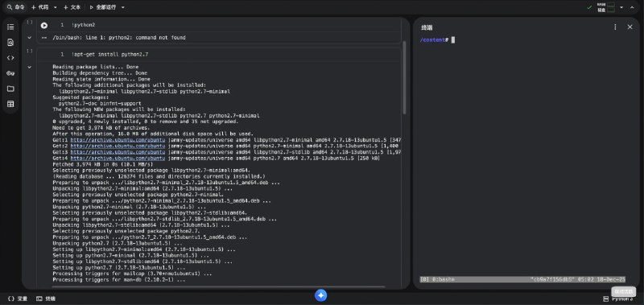Open the archive.ubuntu.com link on Get:4 line
Image resolution: width=644 pixels, height=305 pixels.
coord(118,159)
